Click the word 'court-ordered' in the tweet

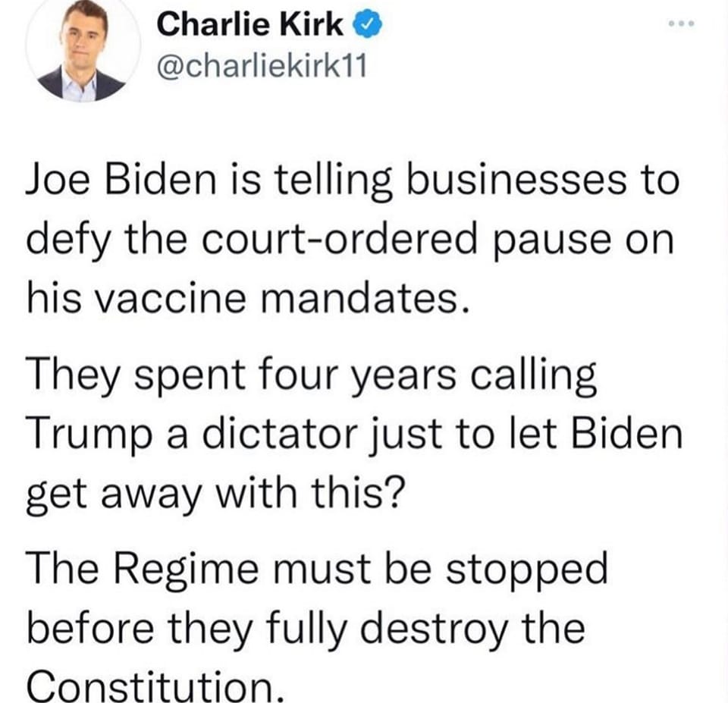point(339,240)
